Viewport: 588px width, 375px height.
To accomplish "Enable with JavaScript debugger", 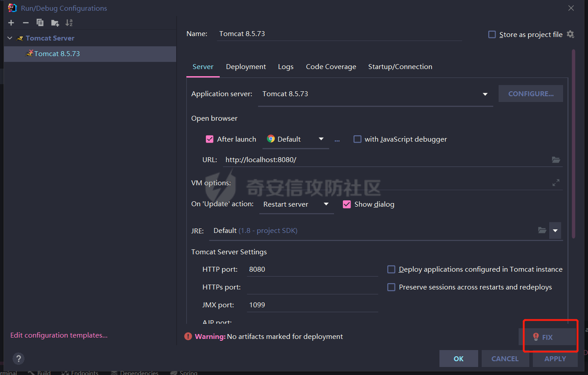I will tap(357, 139).
